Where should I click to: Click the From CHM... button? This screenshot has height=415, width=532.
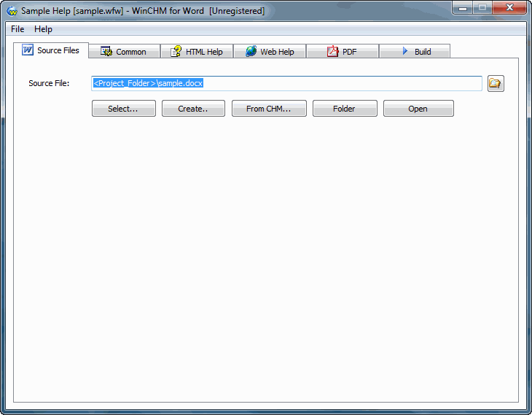point(269,109)
